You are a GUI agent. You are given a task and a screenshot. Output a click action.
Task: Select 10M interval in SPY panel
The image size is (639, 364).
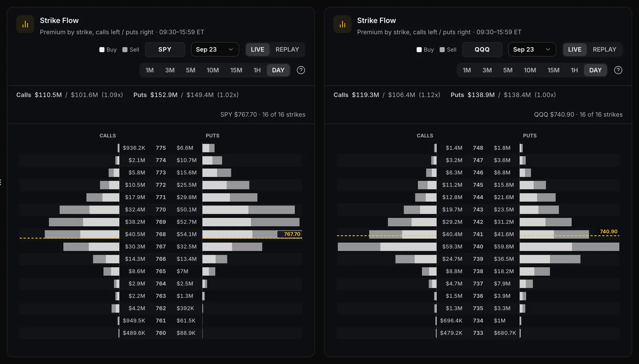(x=213, y=70)
